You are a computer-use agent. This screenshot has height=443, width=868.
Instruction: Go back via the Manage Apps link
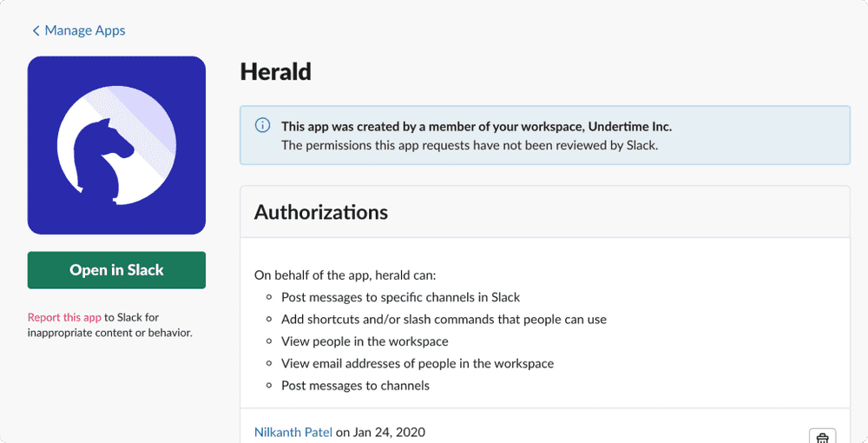84,30
